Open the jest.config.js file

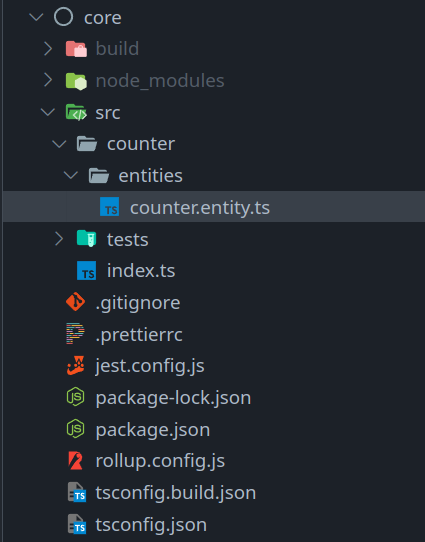point(150,366)
